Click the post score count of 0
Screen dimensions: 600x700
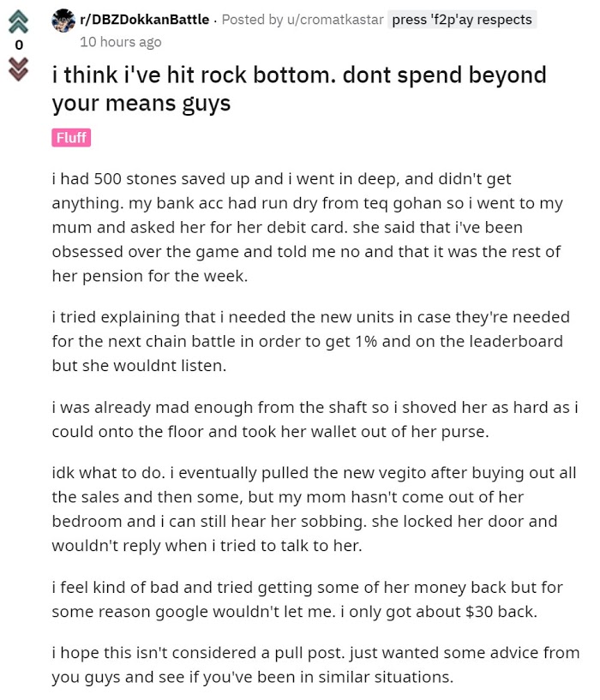pos(19,44)
